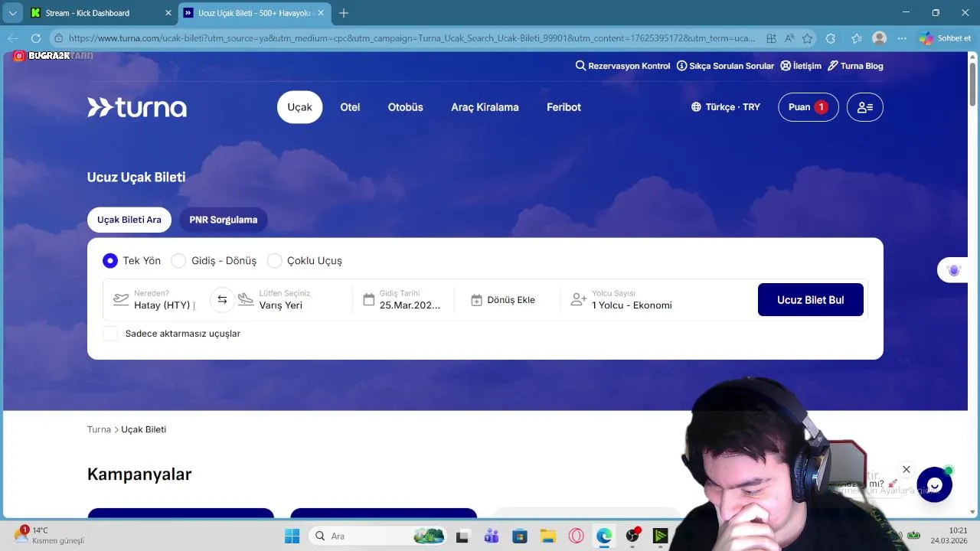Screen dimensions: 980x551
Task: Close the Ucuz Uçak Bileti browser tab
Action: [322, 13]
